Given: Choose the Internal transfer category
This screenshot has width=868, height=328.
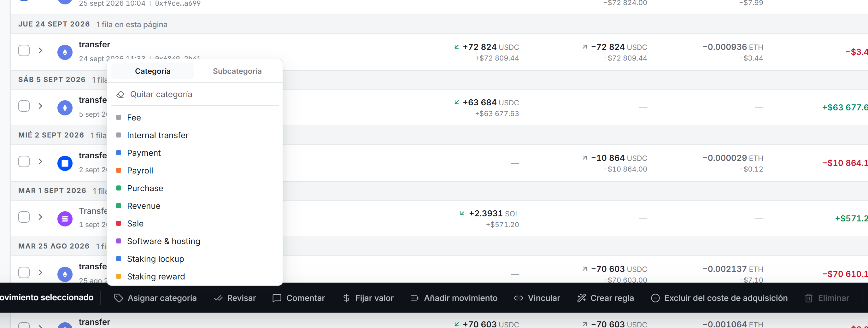Looking at the screenshot, I should tap(195, 135).
